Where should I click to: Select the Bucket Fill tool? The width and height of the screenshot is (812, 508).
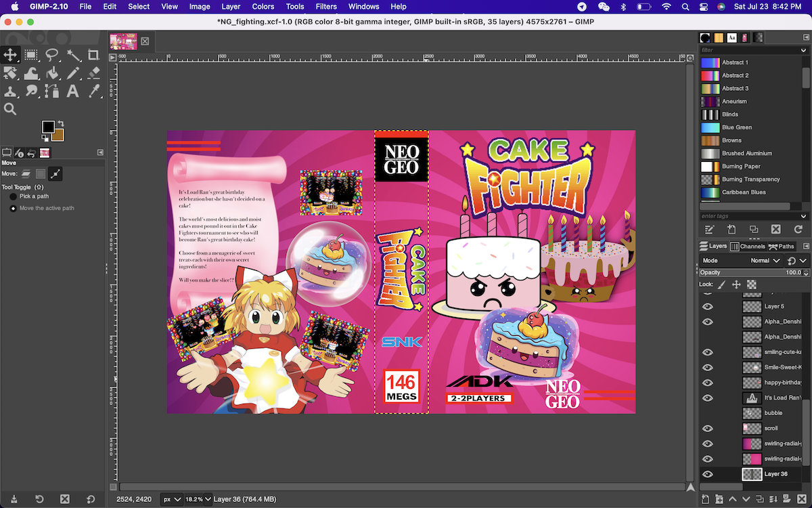(52, 73)
